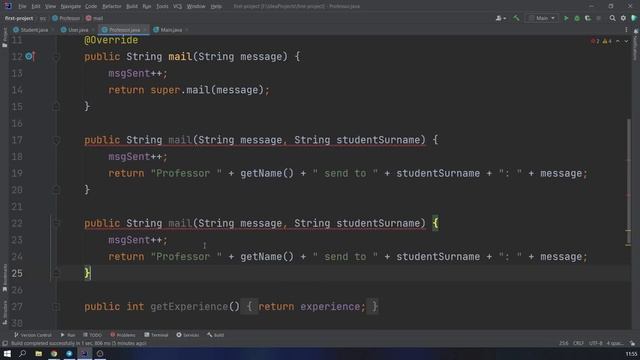Expand the folded getExperience method on line 27
This screenshot has width=640, height=360.
56,307
